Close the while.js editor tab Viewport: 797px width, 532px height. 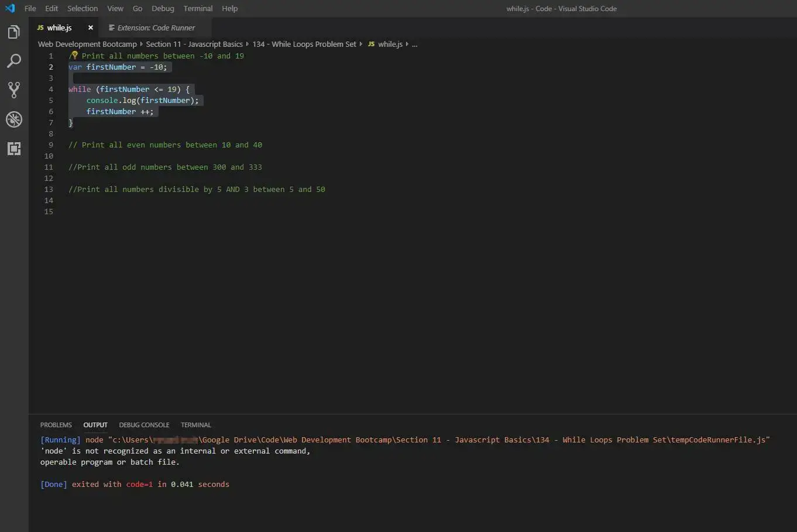tap(90, 28)
